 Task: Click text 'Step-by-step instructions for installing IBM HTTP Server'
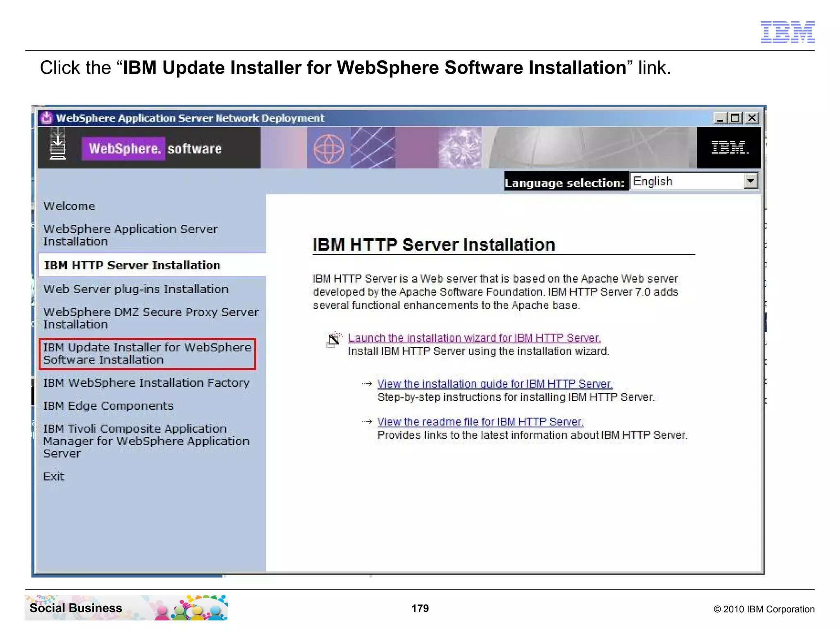516,397
